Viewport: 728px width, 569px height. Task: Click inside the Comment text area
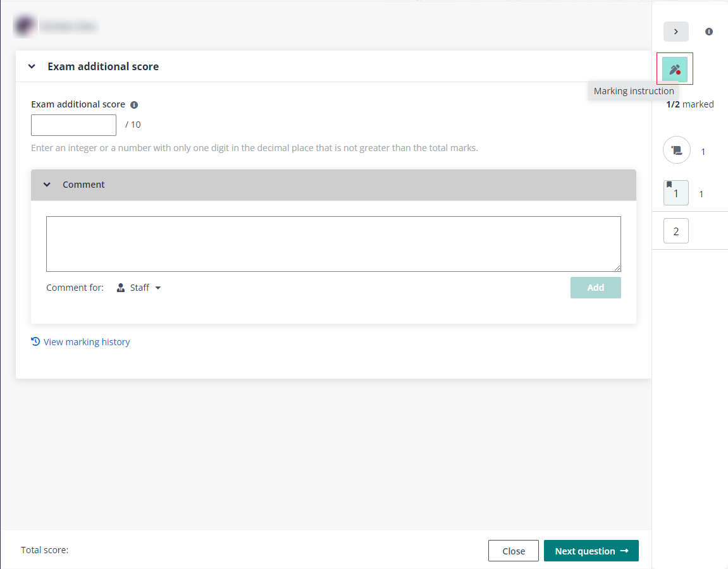pyautogui.click(x=333, y=243)
